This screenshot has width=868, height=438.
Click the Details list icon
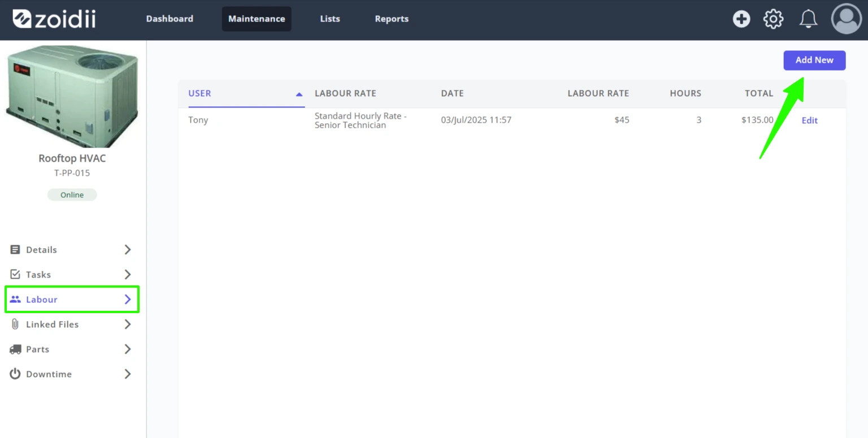click(x=15, y=250)
